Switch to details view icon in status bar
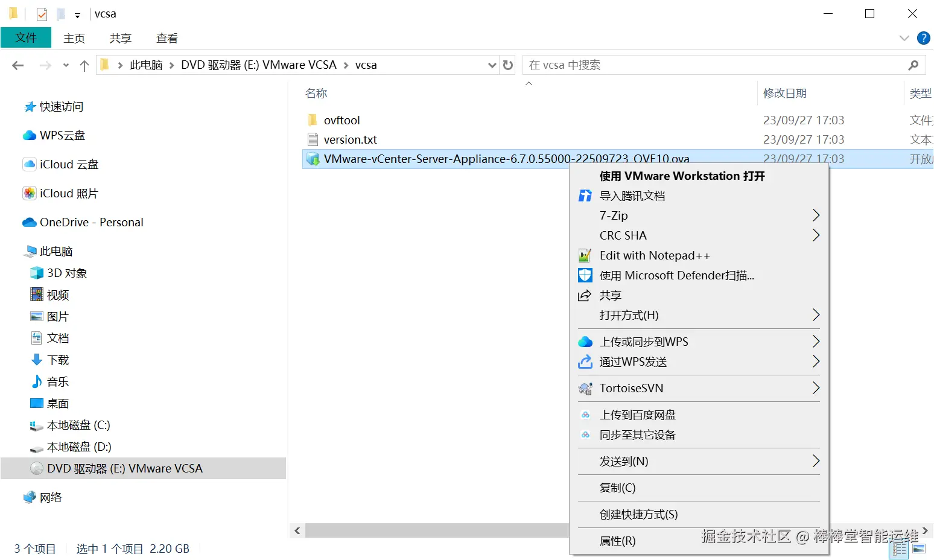 tap(900, 549)
